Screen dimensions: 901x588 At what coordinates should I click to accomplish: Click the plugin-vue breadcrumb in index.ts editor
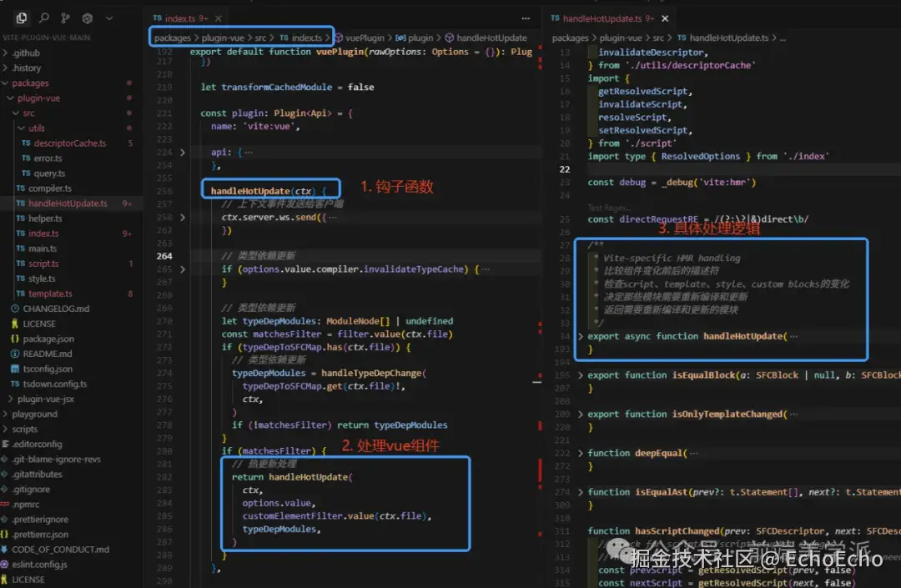tap(223, 38)
